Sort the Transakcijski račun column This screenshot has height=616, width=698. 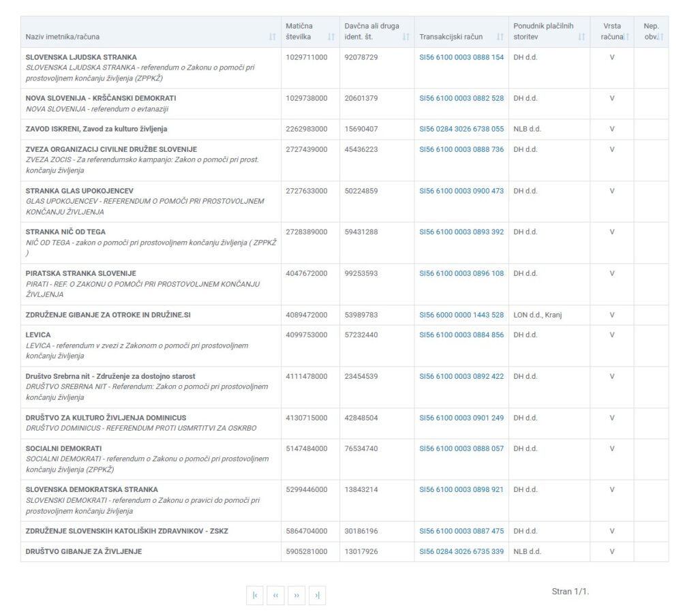point(500,37)
